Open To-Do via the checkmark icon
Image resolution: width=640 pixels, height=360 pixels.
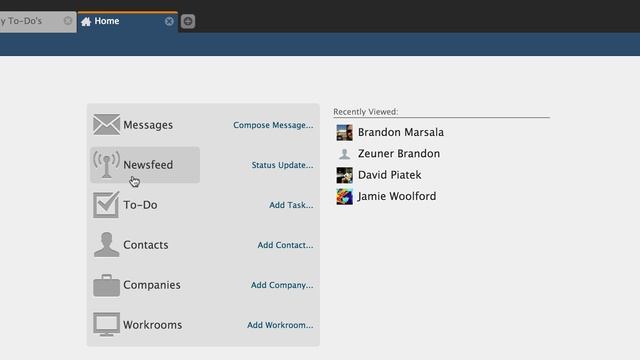pos(106,204)
